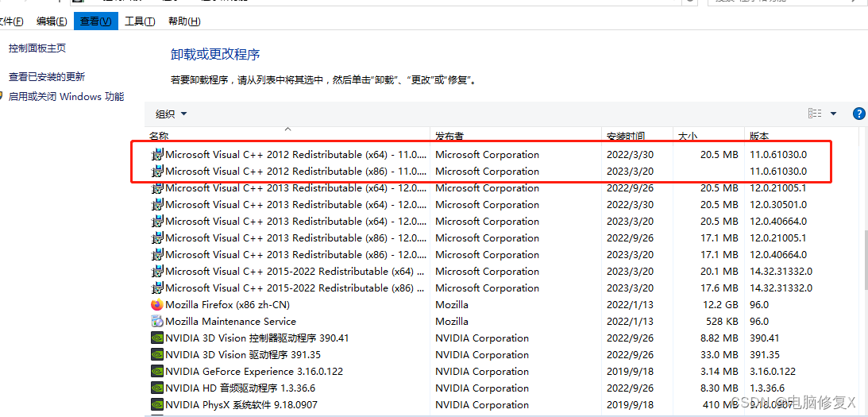Click the NVIDIA 3D Vision 驱动程序 391.35 icon
This screenshot has height=417, width=868.
(157, 354)
